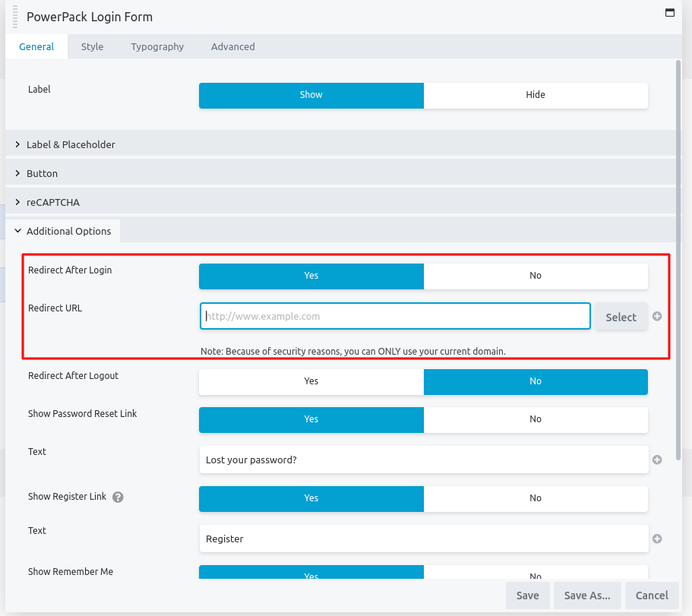Choose No for Redirect After Login
692x616 pixels.
pos(536,276)
